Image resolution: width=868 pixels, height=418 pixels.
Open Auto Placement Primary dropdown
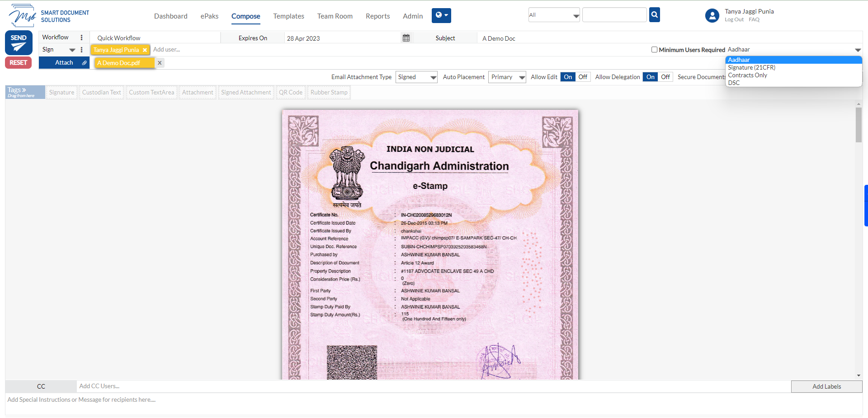click(507, 77)
